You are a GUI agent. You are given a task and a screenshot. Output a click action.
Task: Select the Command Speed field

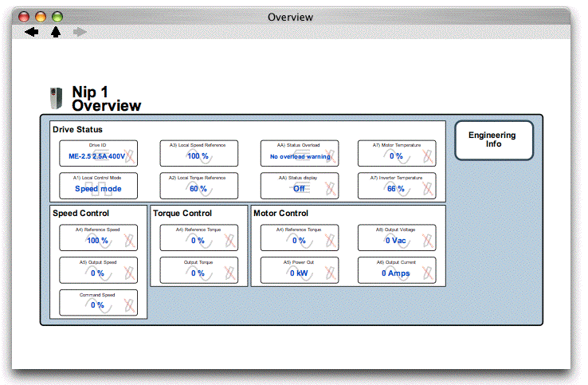[x=98, y=303]
